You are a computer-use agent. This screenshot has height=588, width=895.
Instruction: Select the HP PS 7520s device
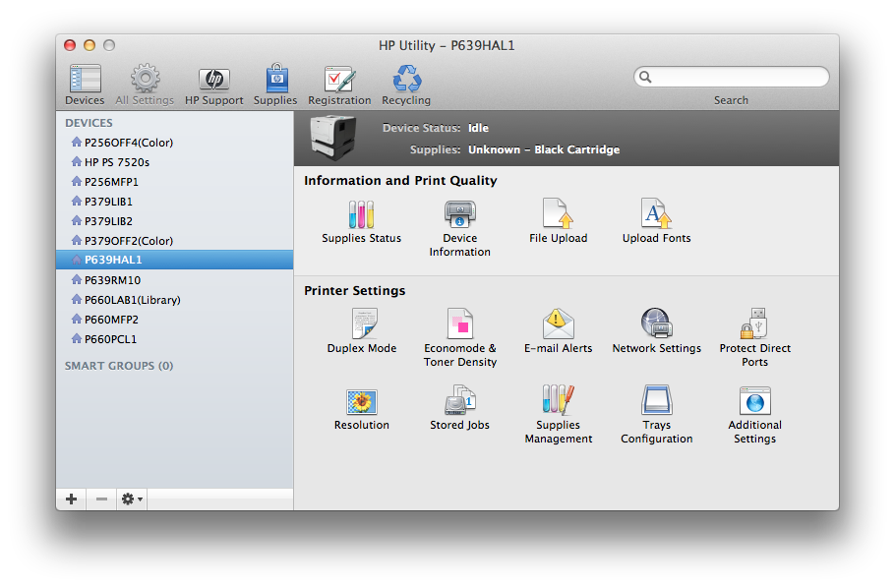[175, 162]
